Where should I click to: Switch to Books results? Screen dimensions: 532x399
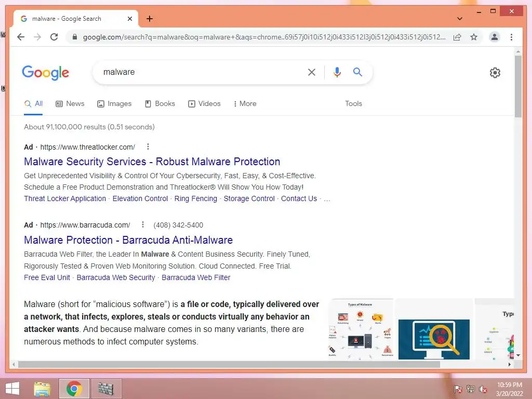tap(160, 103)
